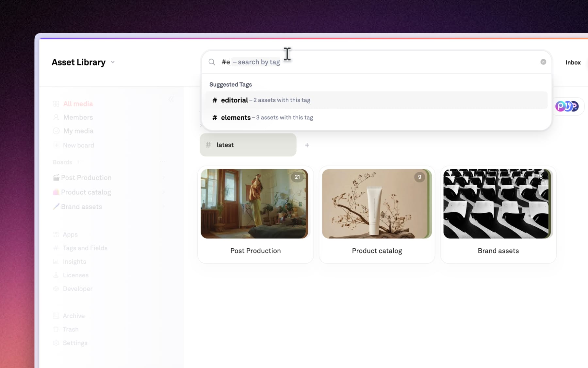Open the Inbox
Screen dimensions: 588x368
tap(573, 62)
